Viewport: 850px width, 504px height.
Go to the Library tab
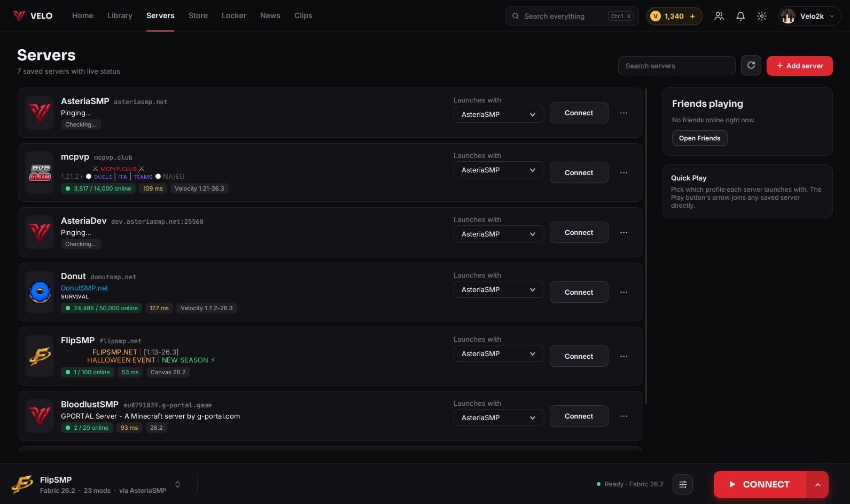tap(120, 15)
